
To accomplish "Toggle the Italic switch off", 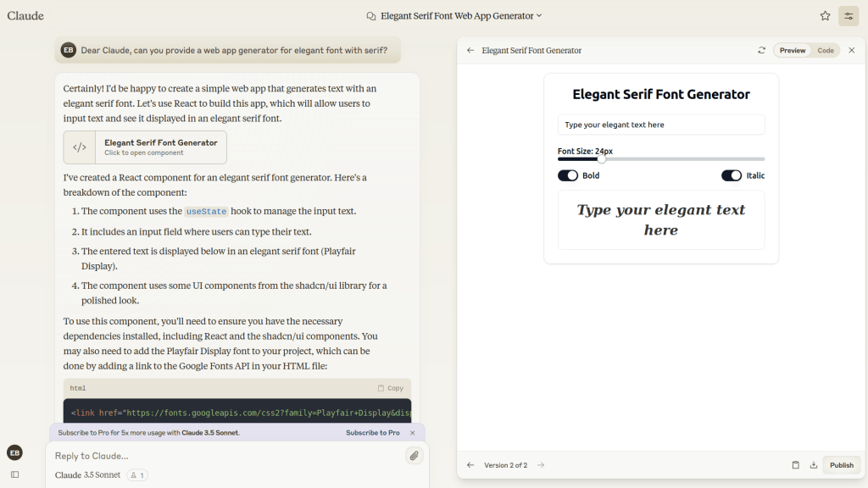I will (731, 175).
